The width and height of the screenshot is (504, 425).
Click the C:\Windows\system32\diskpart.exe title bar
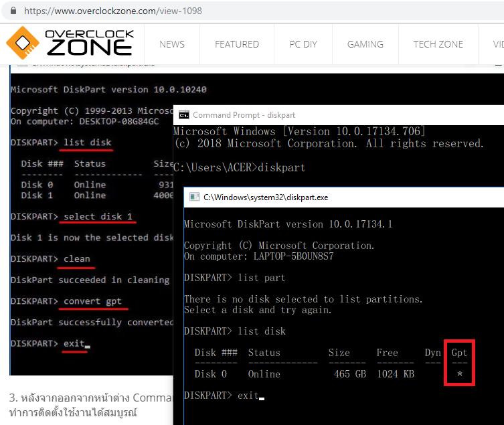point(335,197)
